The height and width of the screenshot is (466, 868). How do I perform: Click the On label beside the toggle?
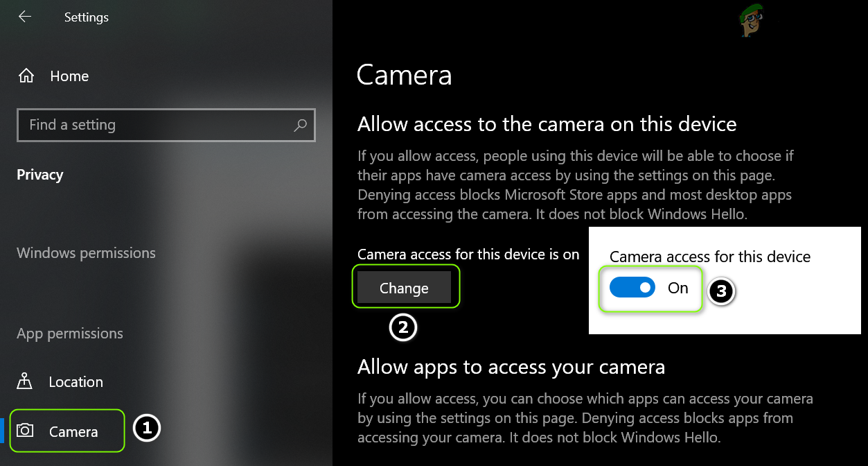click(678, 288)
